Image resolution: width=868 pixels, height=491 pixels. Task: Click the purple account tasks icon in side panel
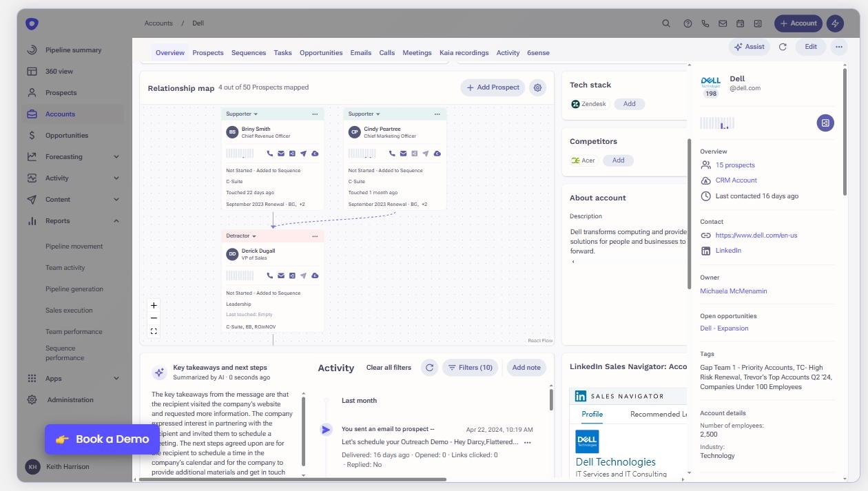(x=825, y=123)
